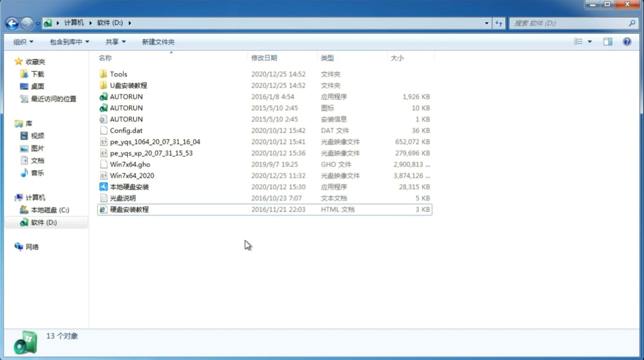Open Win7x64_2020 disc image file
This screenshot has height=360, width=644.
132,176
